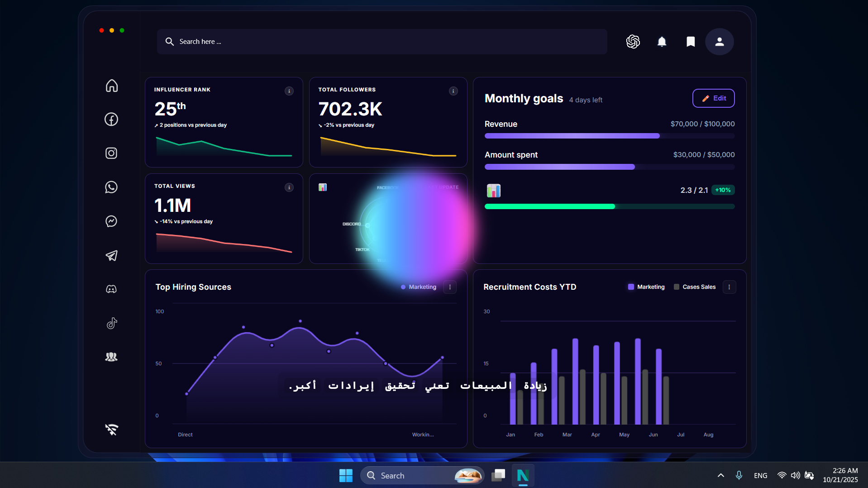Open the ENG language switcher in taskbar
868x488 pixels.
coord(760,475)
